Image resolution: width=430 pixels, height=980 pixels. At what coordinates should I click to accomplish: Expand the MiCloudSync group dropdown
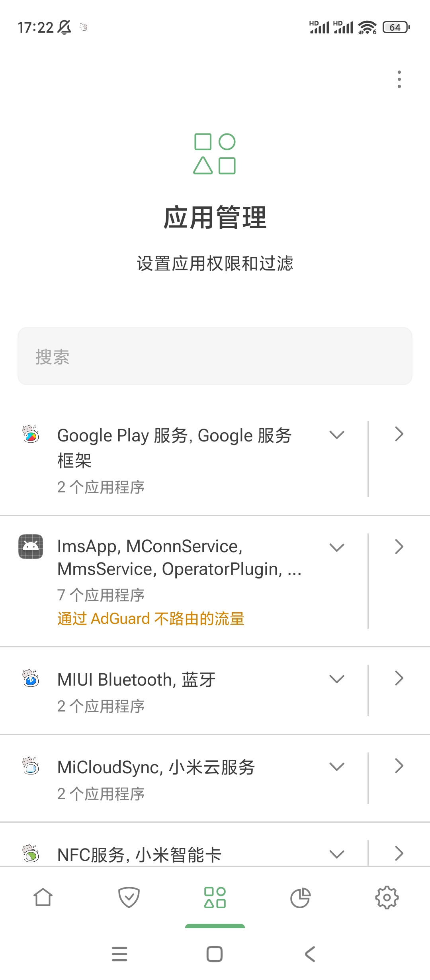click(x=337, y=766)
